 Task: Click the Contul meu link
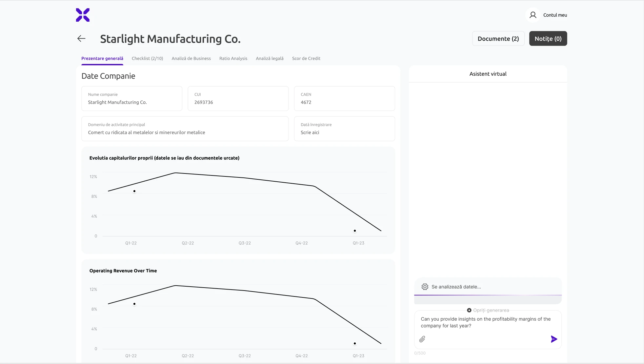[x=555, y=15]
